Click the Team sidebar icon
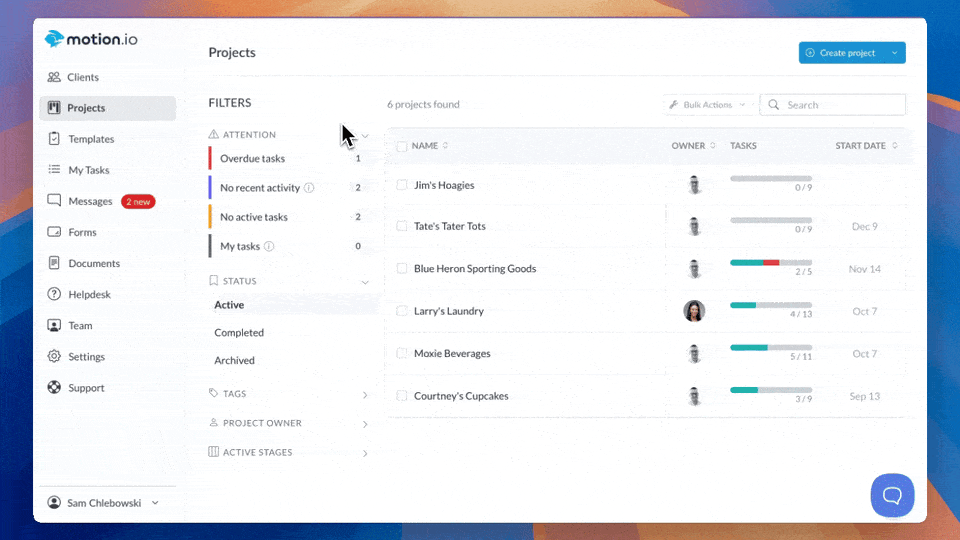This screenshot has height=540, width=960. click(54, 325)
